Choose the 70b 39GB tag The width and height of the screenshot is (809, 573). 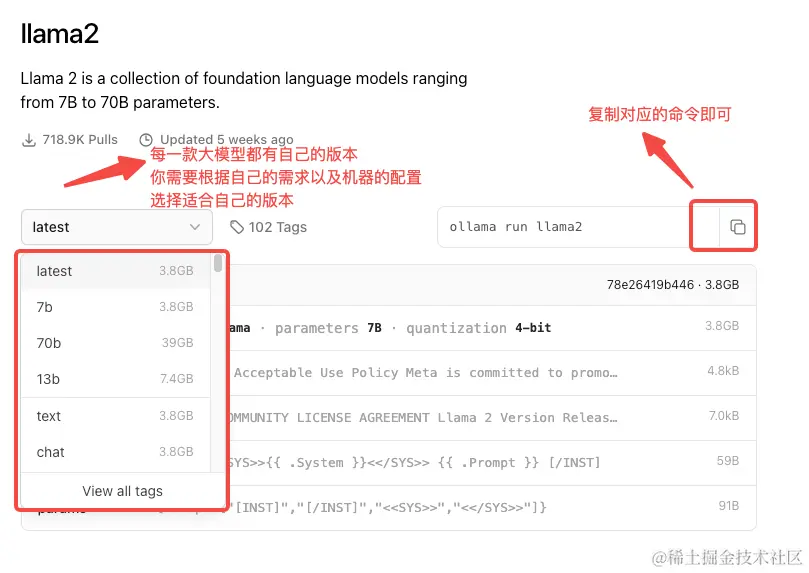coord(115,343)
